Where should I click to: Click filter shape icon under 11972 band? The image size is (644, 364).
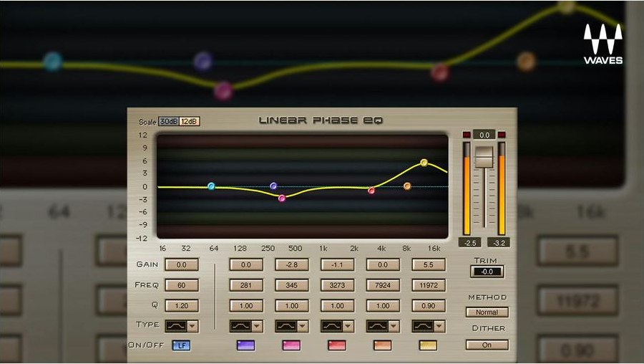[x=423, y=327]
